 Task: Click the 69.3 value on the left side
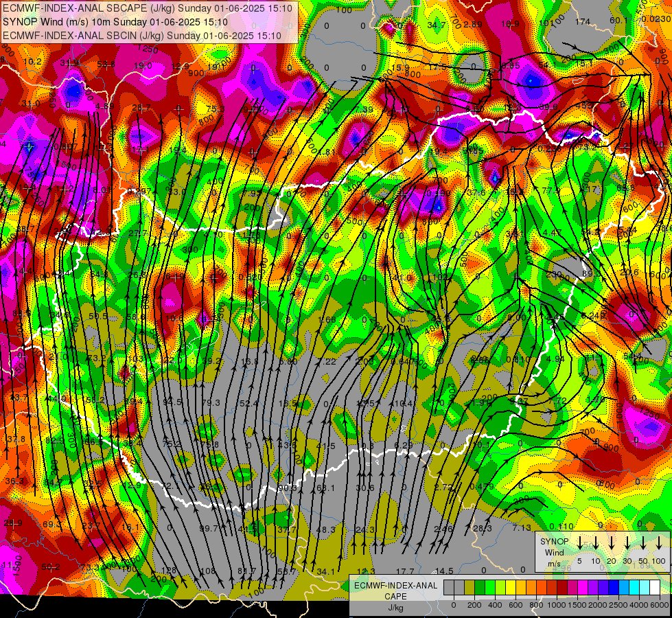(52, 524)
